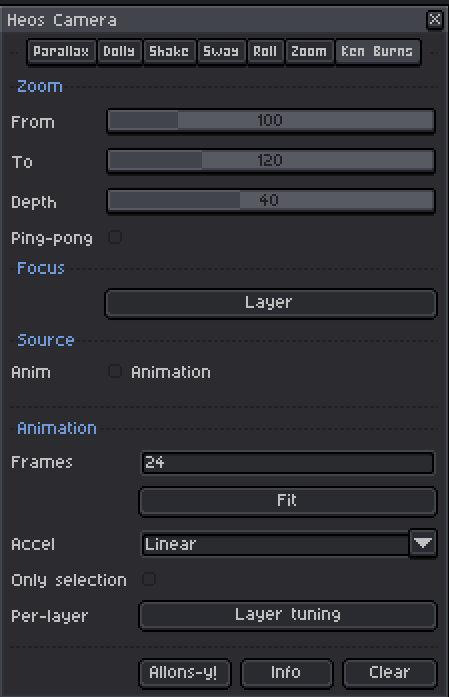Go to the Roll tab
This screenshot has width=449, height=697.
(x=265, y=52)
